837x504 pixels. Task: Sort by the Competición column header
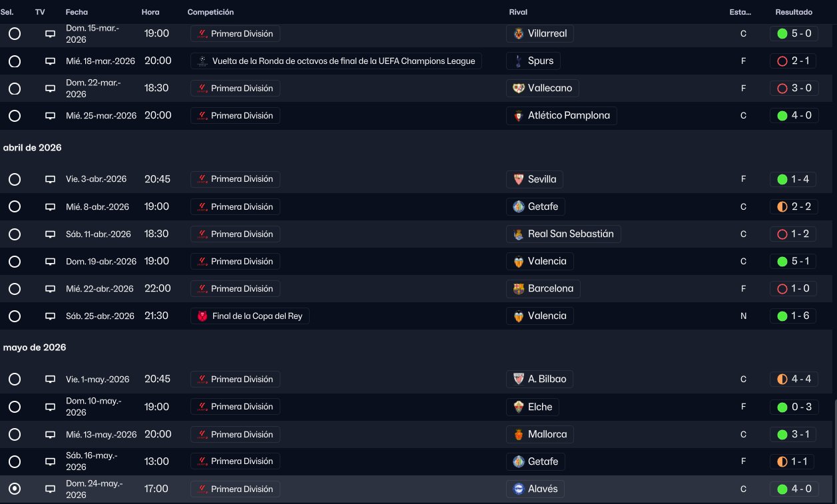tap(210, 12)
